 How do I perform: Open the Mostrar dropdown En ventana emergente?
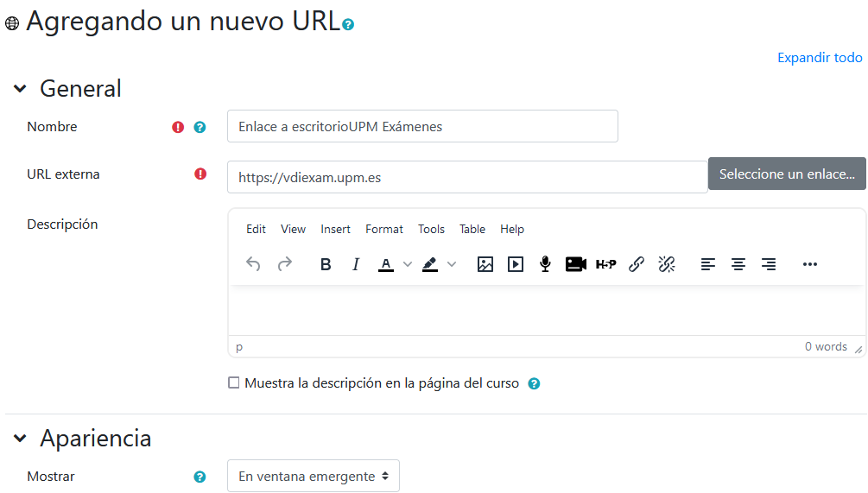click(314, 476)
